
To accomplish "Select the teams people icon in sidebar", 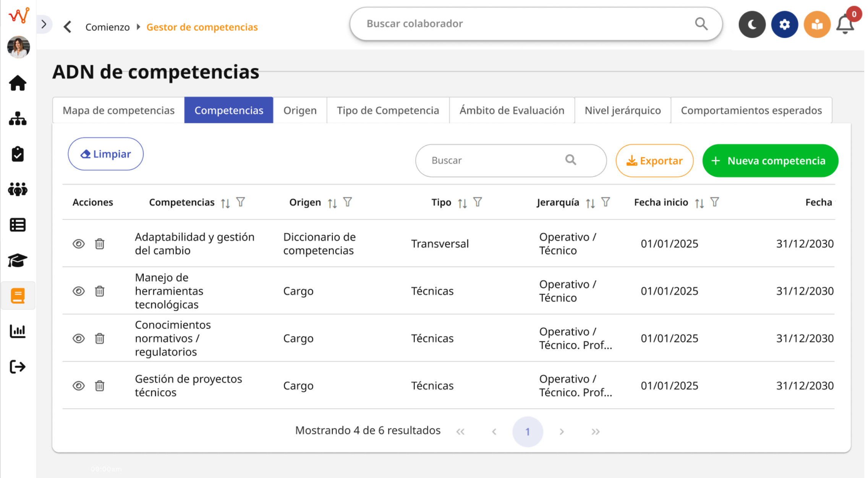I will pyautogui.click(x=18, y=189).
